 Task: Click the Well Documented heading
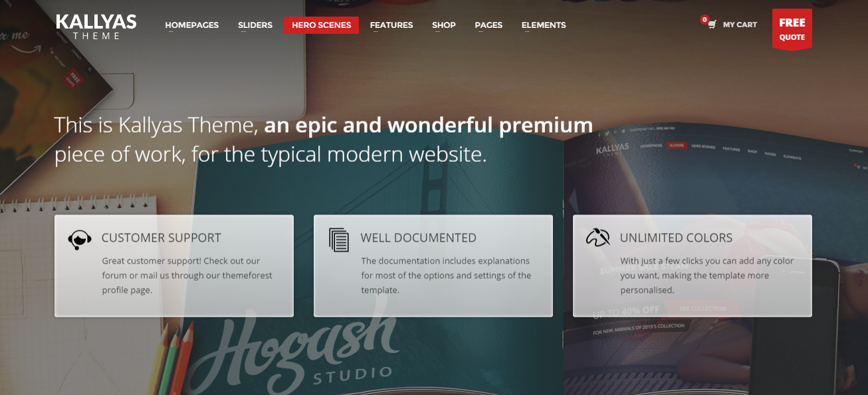[x=419, y=238]
